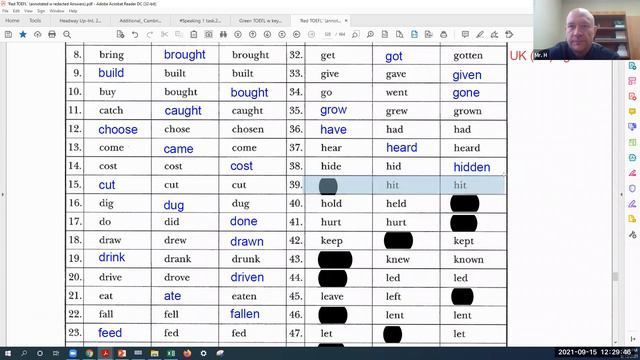Close the Red TOEFL document tab
Viewport: 640px width, 360px height.
tap(346, 20)
